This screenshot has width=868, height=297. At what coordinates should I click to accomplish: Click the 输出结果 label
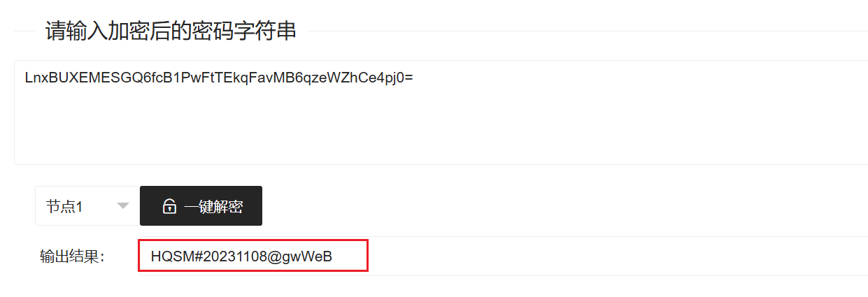[72, 257]
